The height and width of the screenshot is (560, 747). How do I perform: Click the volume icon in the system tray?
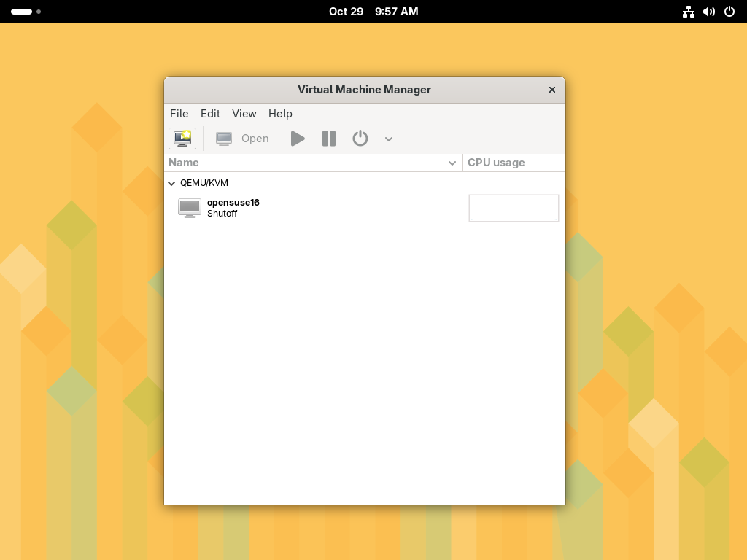tap(709, 11)
